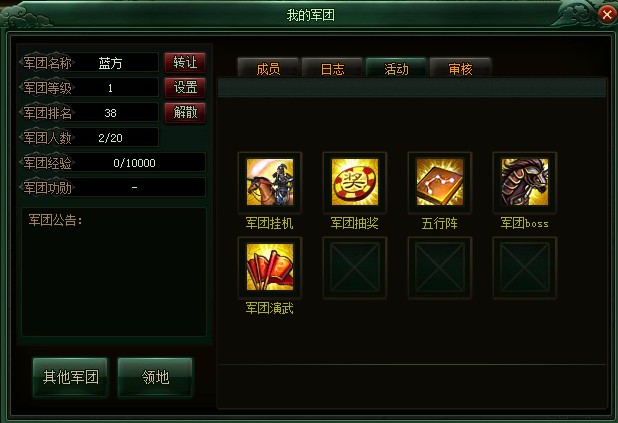This screenshot has height=423, width=618.
Task: Open the 军团抽奖 lottery chip icon
Action: pos(355,182)
